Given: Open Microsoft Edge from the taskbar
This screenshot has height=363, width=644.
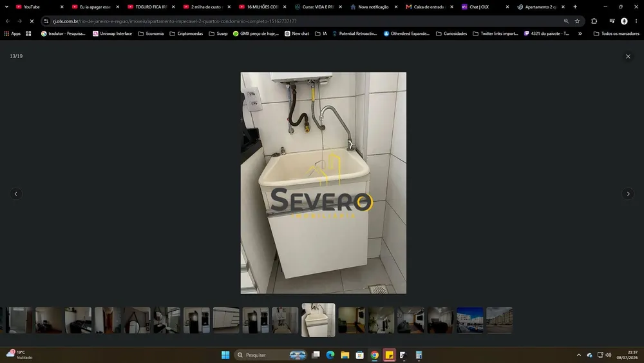Looking at the screenshot, I should (330, 355).
